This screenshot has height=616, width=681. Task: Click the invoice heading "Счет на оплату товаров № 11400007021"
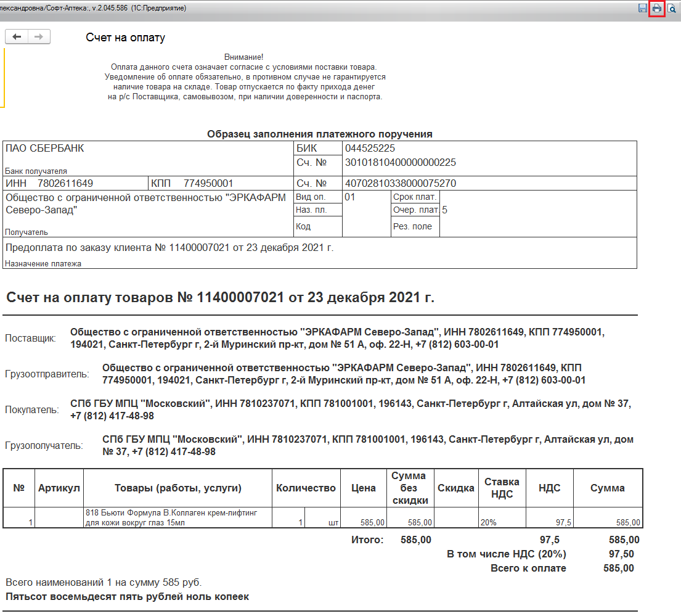coord(220,298)
